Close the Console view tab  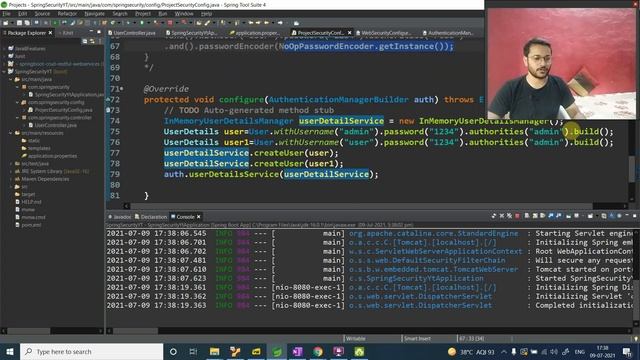(199, 217)
